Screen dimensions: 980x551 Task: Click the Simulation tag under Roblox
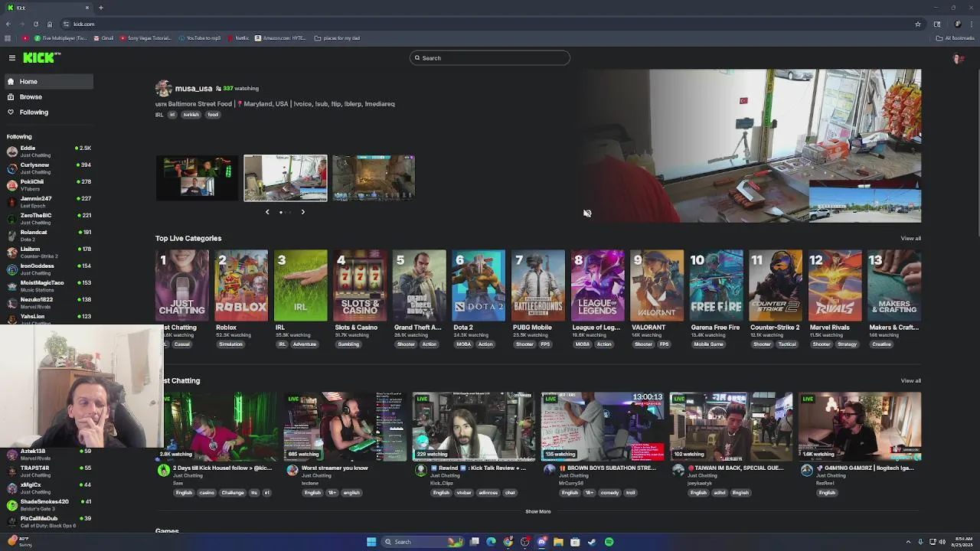230,344
